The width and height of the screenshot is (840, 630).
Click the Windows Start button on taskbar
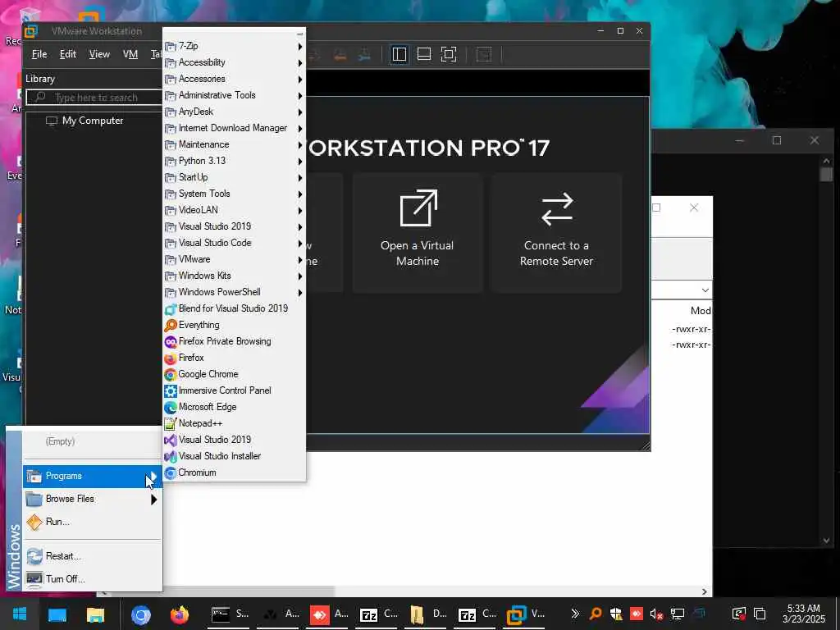click(x=21, y=614)
